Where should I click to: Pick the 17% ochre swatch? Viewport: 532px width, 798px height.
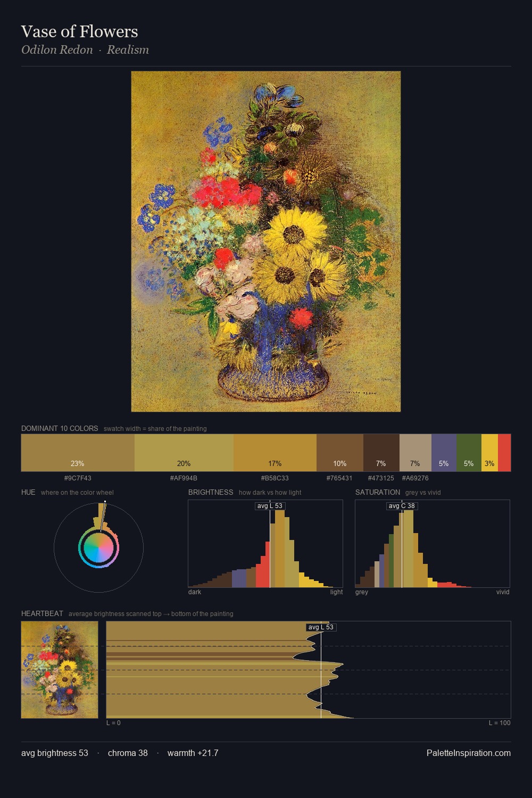pyautogui.click(x=275, y=453)
